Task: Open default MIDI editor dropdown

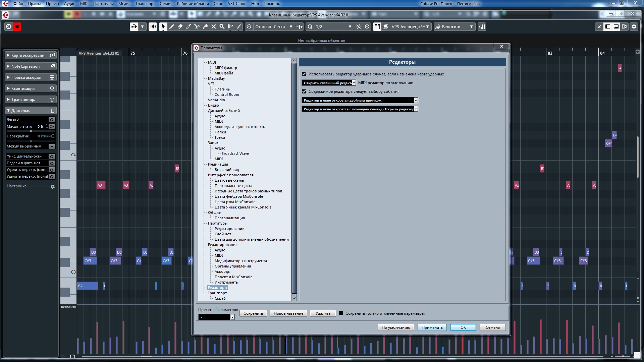Action: click(x=354, y=83)
